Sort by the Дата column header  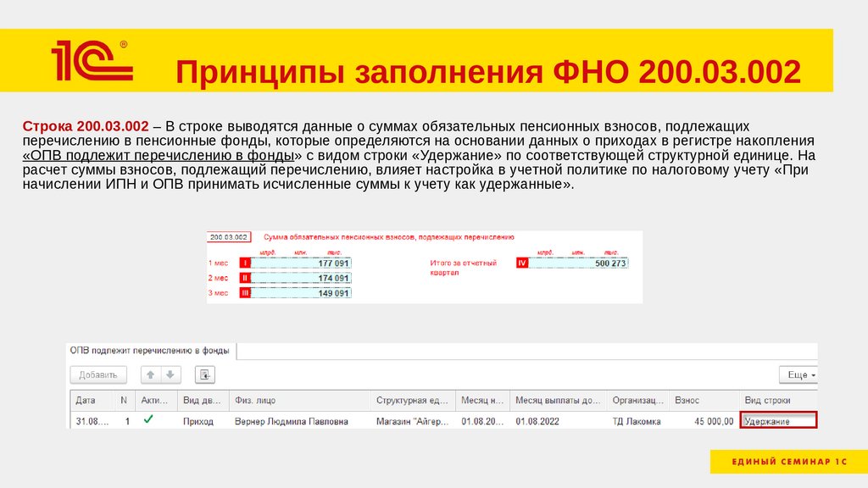coord(86,400)
